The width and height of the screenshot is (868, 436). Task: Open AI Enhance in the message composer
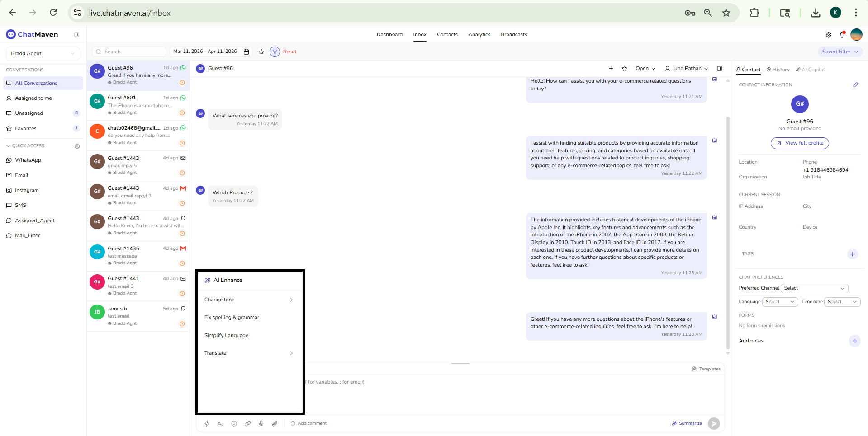click(207, 424)
